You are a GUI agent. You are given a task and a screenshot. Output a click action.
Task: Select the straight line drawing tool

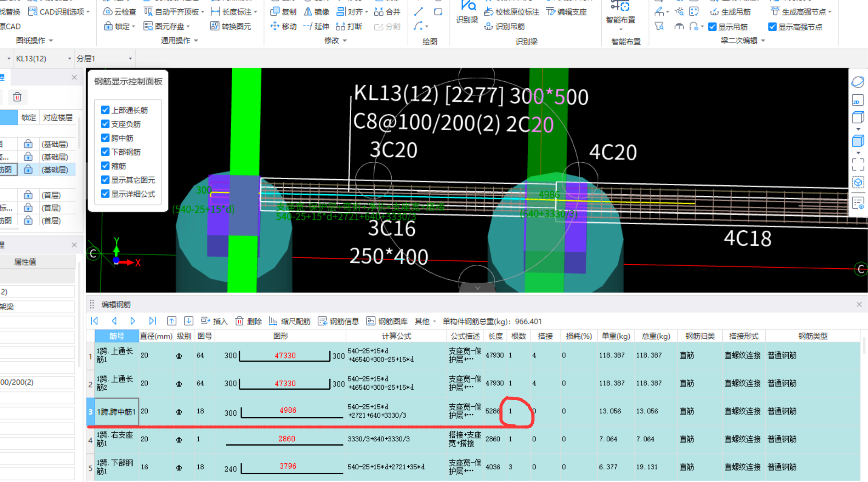click(x=419, y=12)
